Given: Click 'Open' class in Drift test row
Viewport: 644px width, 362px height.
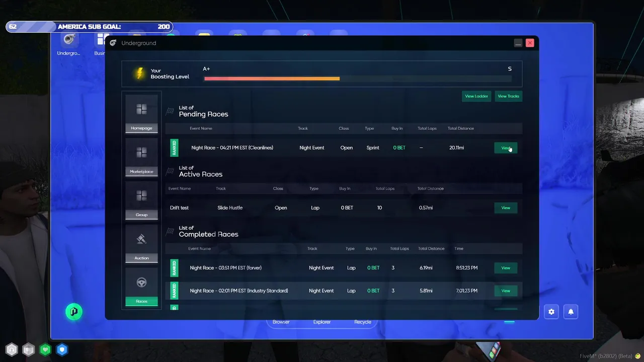Looking at the screenshot, I should coord(281,208).
